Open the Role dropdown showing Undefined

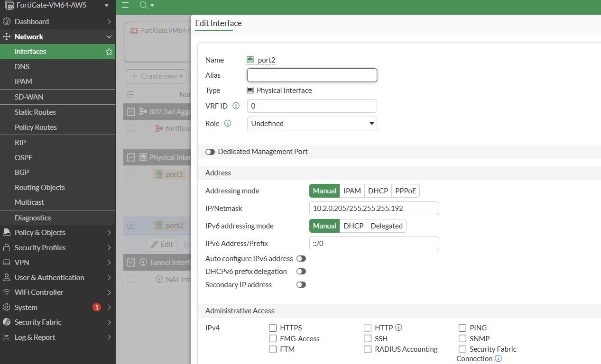[x=312, y=123]
